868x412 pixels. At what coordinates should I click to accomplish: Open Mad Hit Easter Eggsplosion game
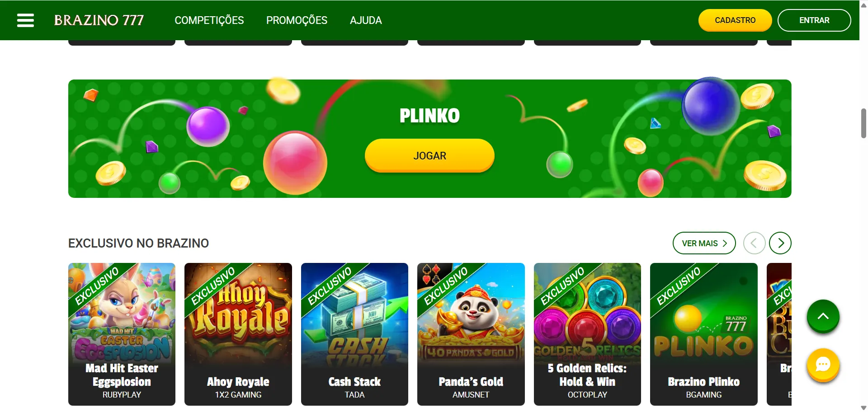[122, 334]
